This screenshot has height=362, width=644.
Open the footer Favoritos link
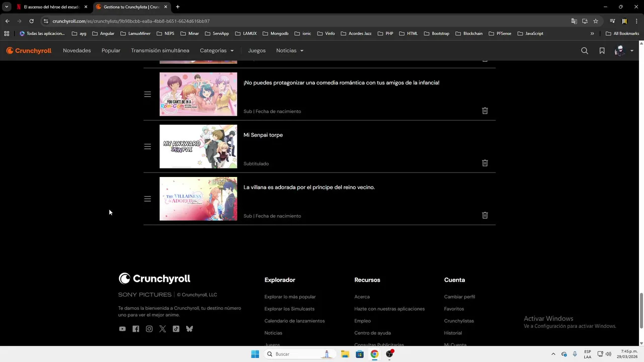[454, 309]
